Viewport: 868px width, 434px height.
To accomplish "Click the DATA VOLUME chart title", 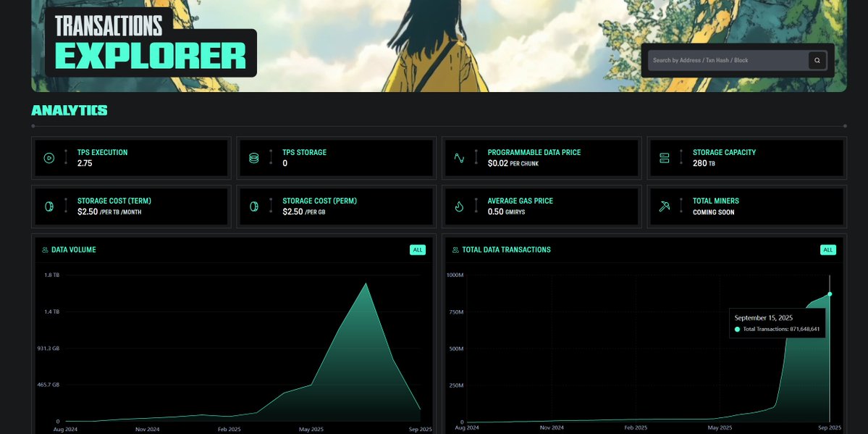I will [74, 250].
